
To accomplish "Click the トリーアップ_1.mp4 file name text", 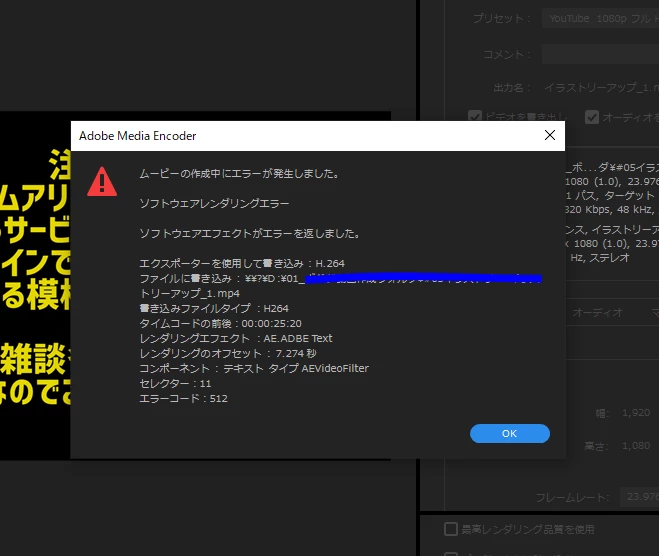I will tap(190, 293).
